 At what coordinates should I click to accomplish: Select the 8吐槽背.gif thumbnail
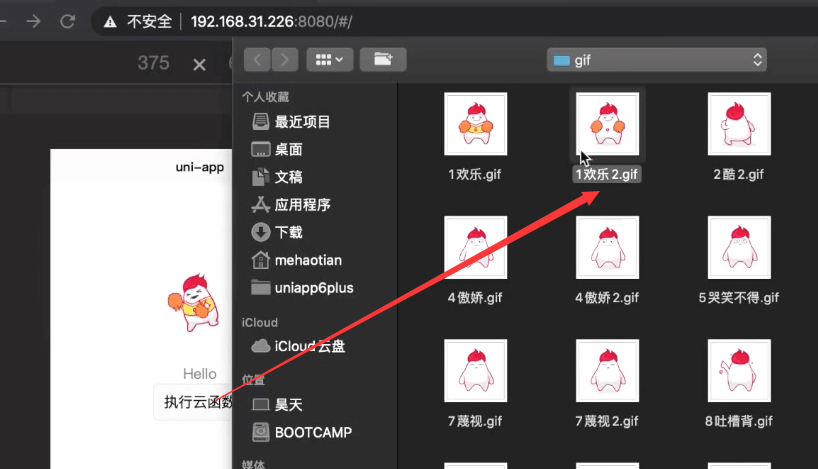[739, 370]
